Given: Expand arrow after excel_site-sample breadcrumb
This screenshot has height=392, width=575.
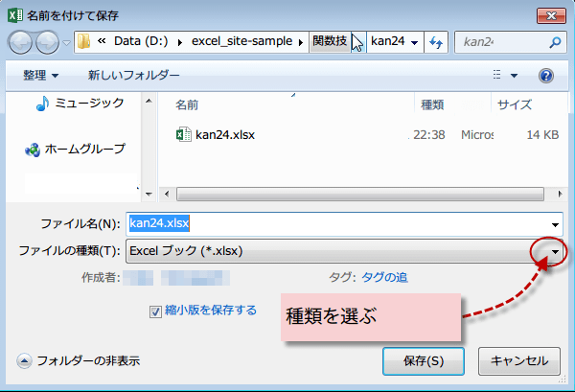Looking at the screenshot, I should (x=301, y=42).
